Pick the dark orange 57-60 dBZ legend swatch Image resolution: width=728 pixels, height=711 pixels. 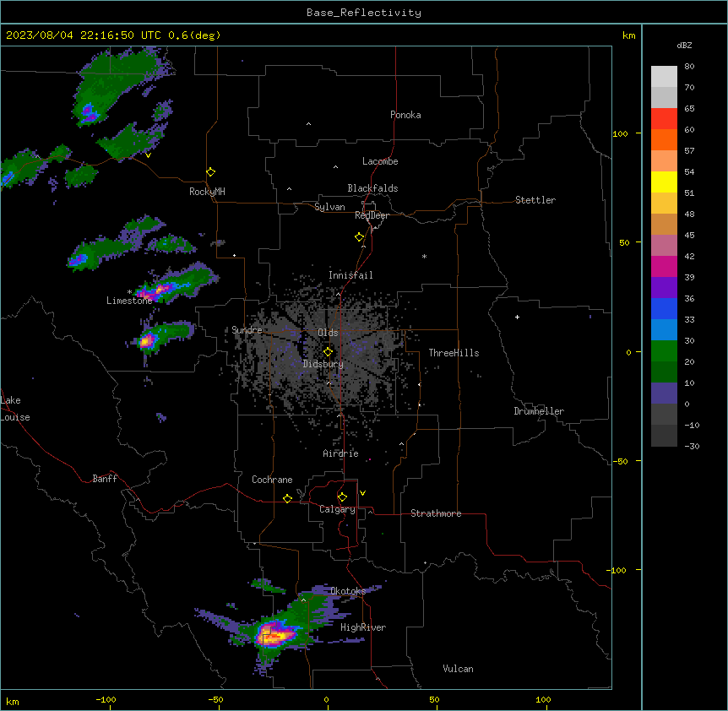664,139
